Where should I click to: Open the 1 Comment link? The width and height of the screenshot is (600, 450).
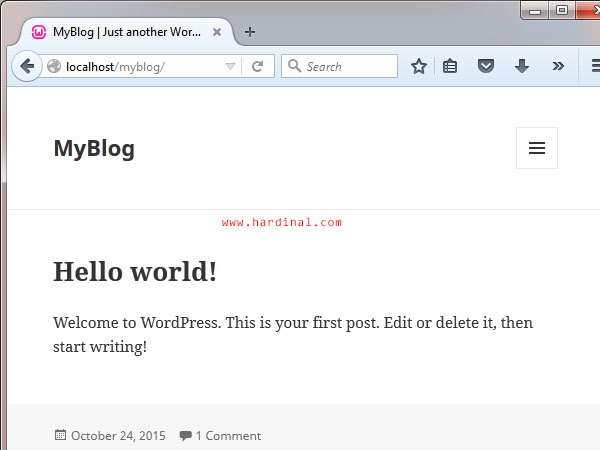(228, 435)
